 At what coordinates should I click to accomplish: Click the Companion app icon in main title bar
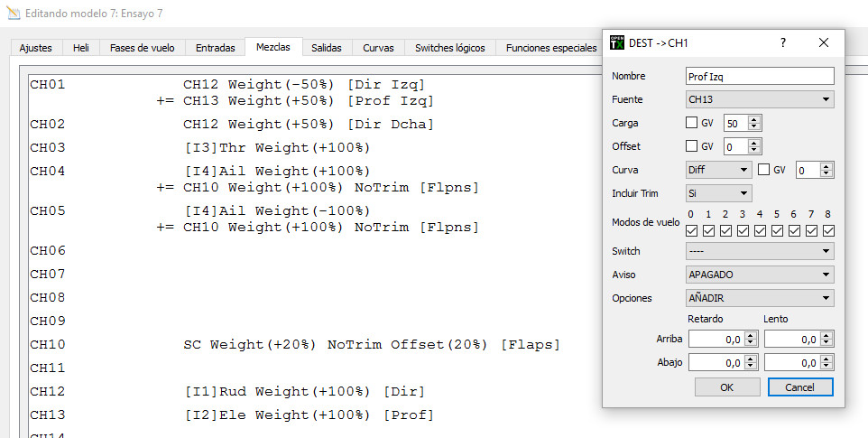point(13,14)
